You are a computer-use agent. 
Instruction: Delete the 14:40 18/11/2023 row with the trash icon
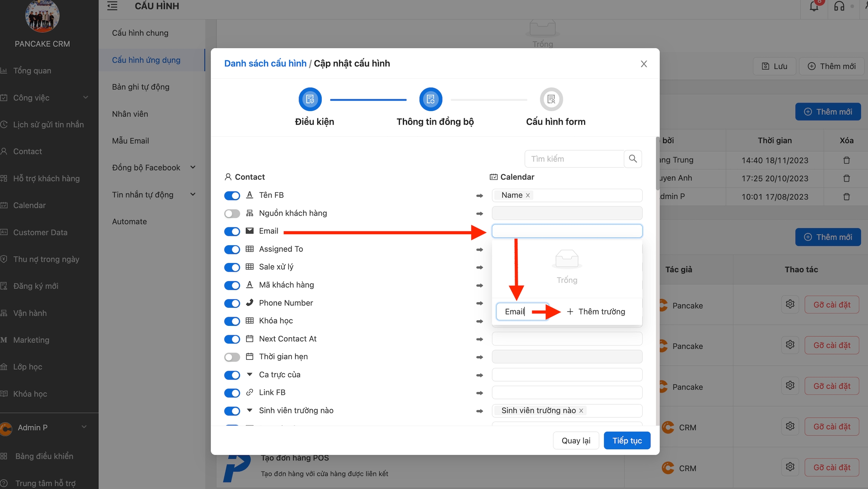[846, 160]
